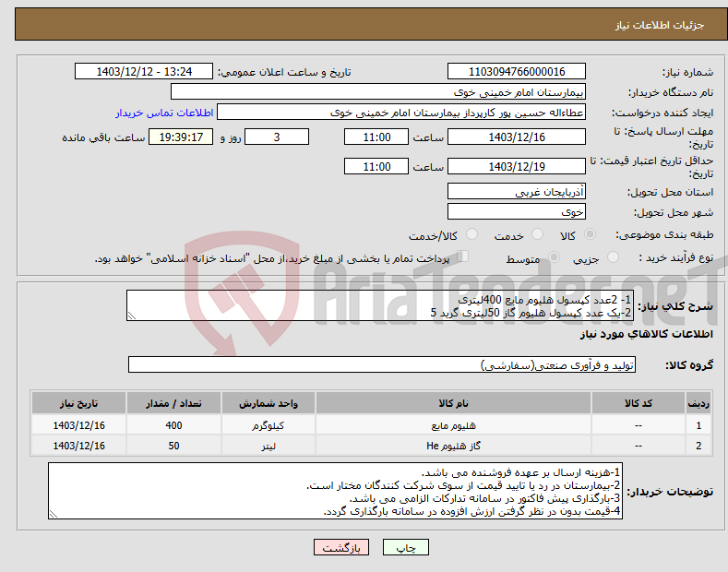The width and height of the screenshot is (728, 572).
Task: Click the شرح کلی نیاز description textarea
Action: [380, 305]
